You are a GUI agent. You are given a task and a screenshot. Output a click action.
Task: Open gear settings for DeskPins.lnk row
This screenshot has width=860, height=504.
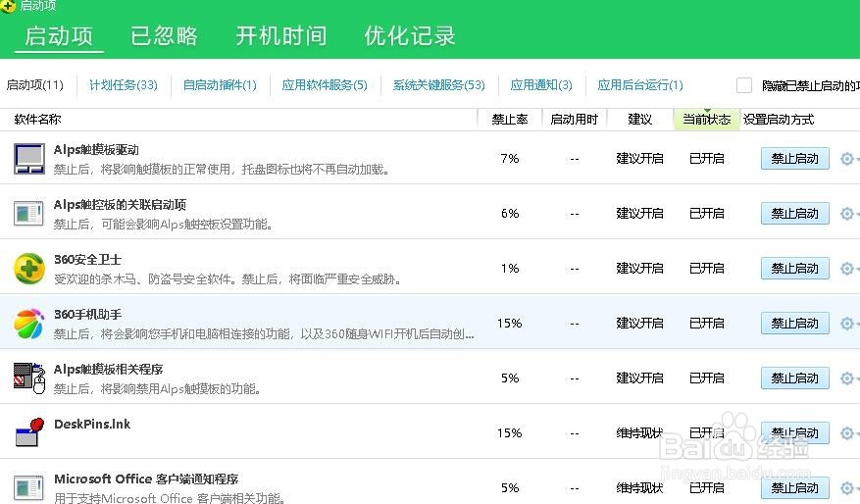[x=848, y=432]
